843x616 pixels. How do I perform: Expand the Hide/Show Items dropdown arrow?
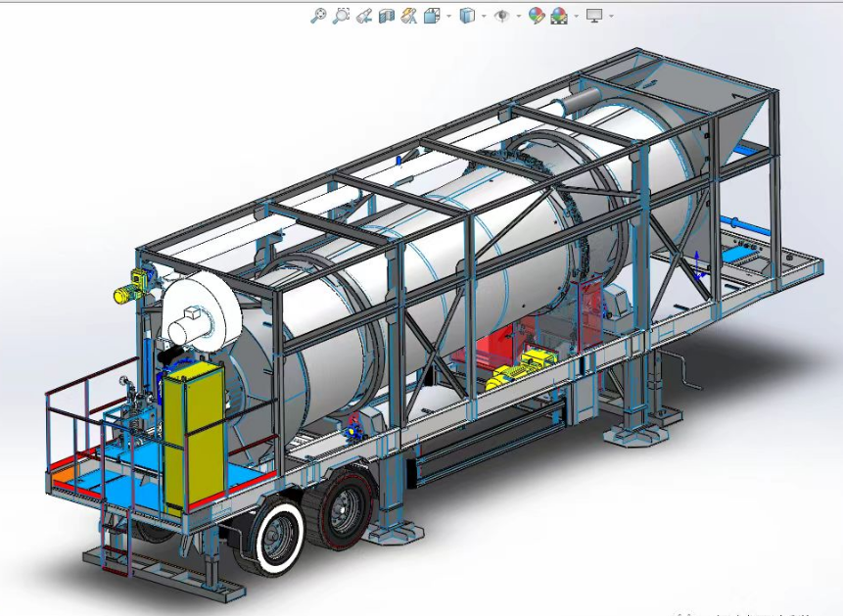point(518,16)
